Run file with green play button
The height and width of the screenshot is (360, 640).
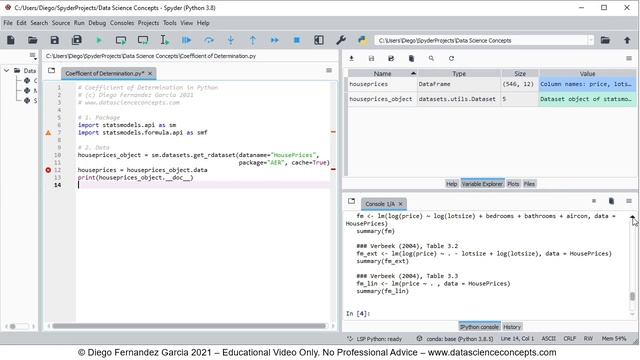click(x=98, y=40)
